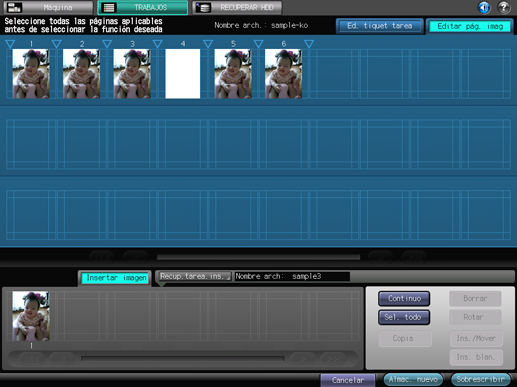The height and width of the screenshot is (387, 517).
Task: Open the Máquina tab
Action: 48,7
